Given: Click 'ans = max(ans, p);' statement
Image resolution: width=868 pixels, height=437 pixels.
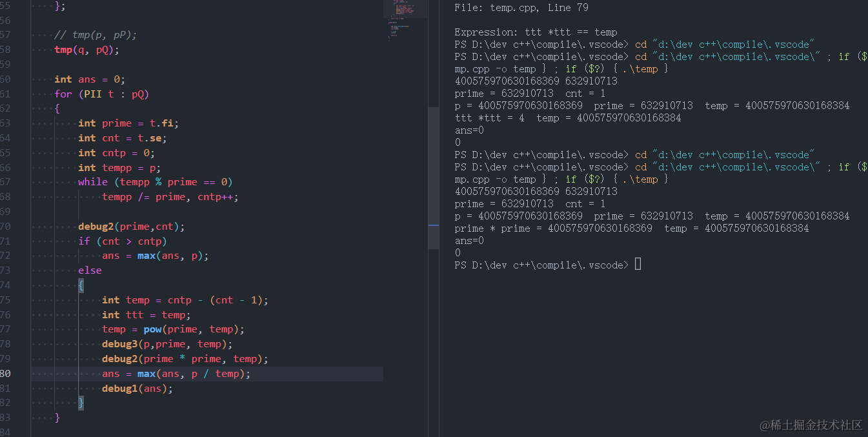Looking at the screenshot, I should click(156, 255).
